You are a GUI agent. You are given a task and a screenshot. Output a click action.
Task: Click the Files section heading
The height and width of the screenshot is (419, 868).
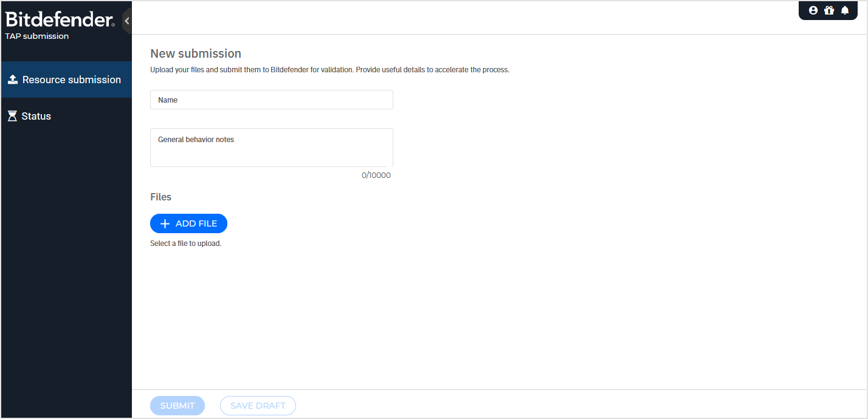[160, 197]
